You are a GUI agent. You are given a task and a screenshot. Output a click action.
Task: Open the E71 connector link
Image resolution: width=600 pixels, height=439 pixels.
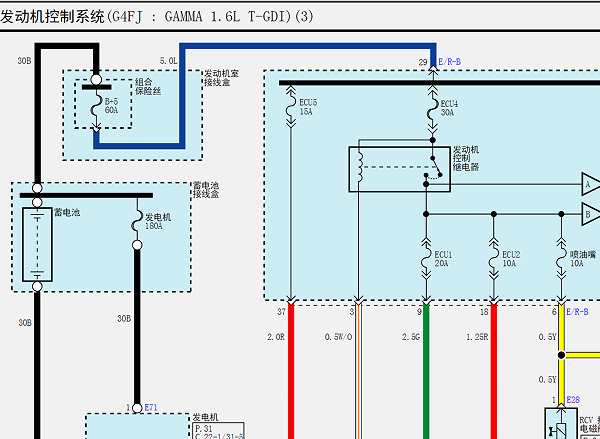tap(151, 408)
